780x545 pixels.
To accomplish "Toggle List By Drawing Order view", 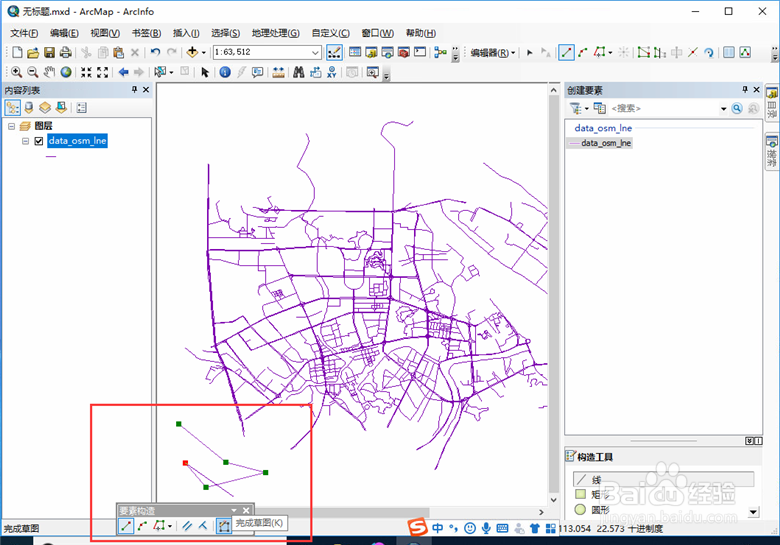I will tap(12, 107).
